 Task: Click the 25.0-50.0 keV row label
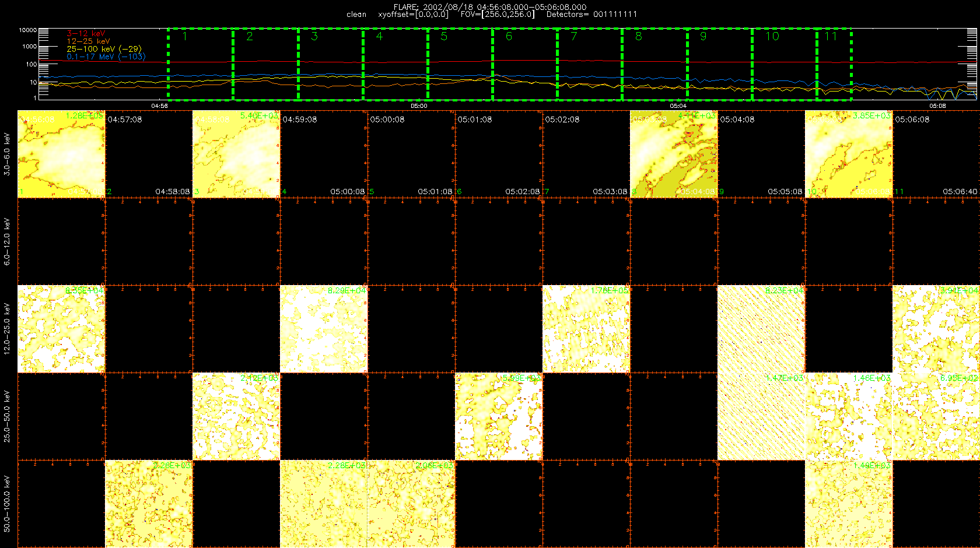pos(7,416)
